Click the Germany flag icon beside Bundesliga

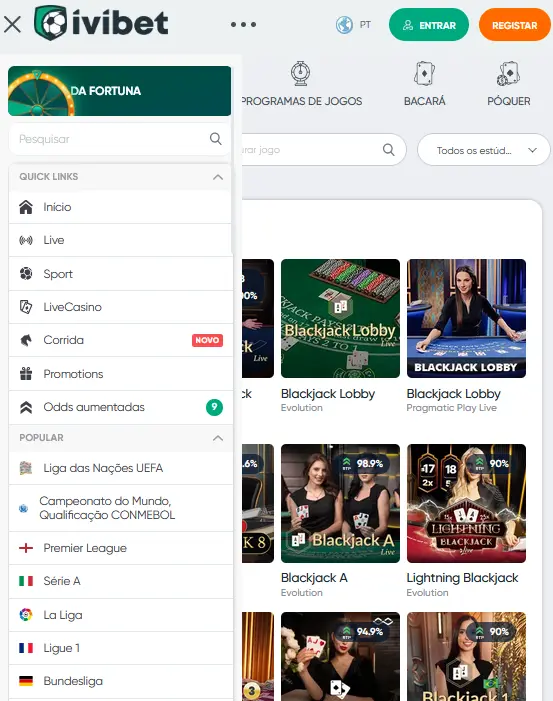26,681
